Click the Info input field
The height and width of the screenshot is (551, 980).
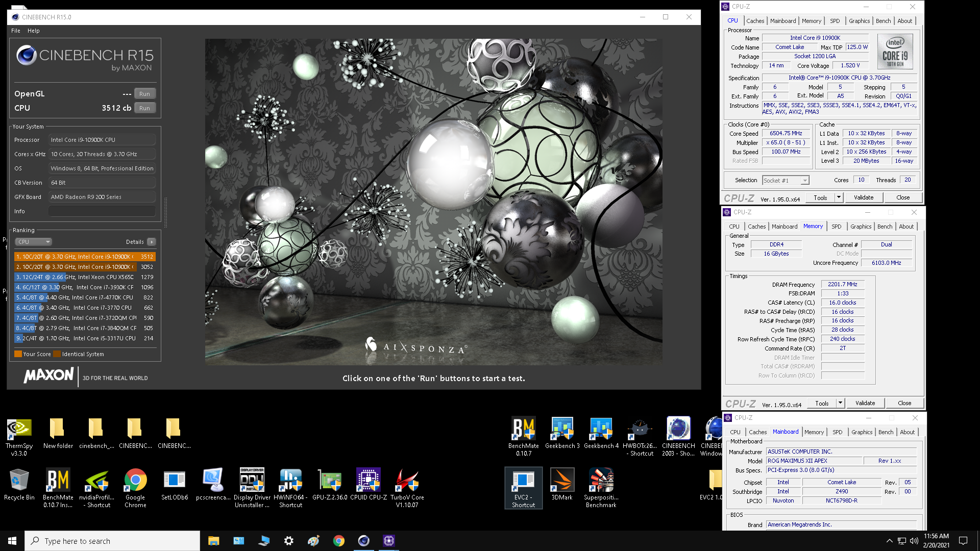[102, 211]
